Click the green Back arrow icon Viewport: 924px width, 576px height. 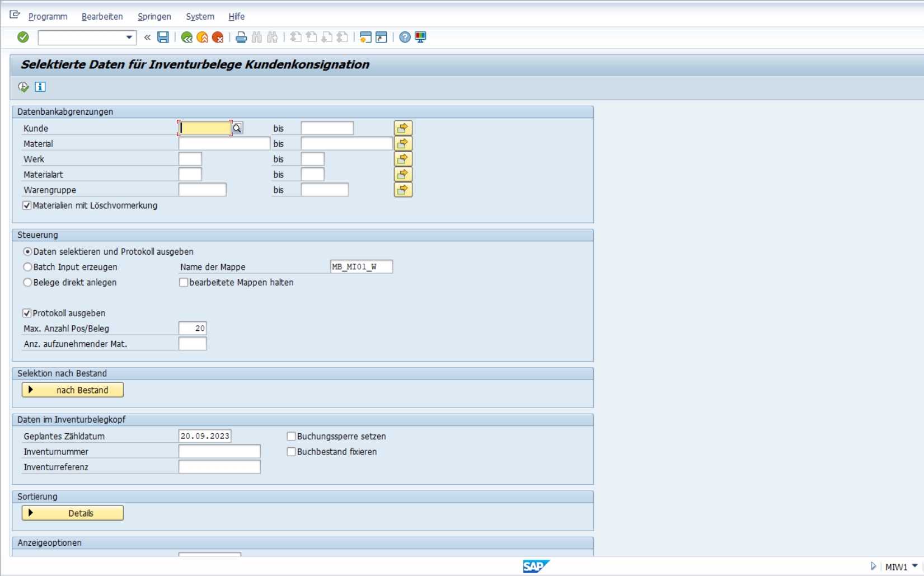click(187, 38)
